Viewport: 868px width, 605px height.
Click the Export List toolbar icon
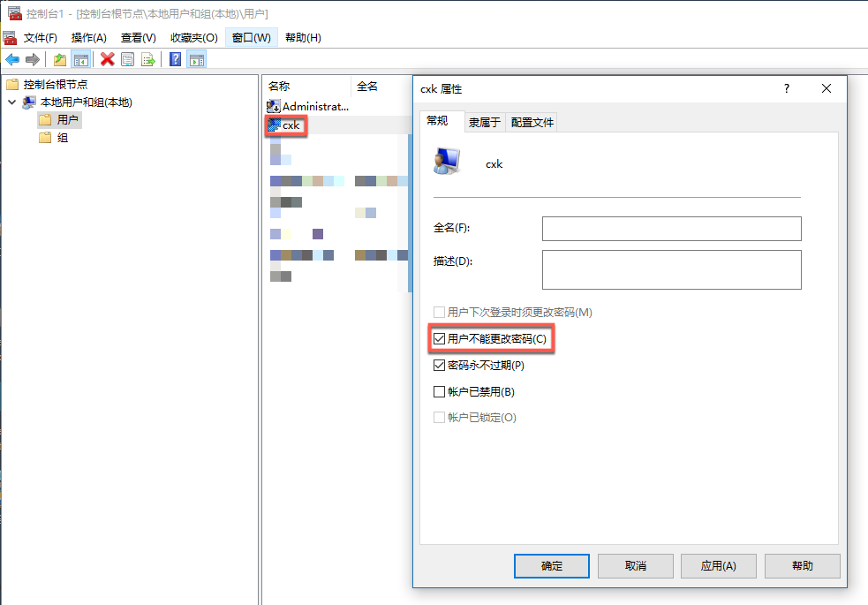coord(148,59)
